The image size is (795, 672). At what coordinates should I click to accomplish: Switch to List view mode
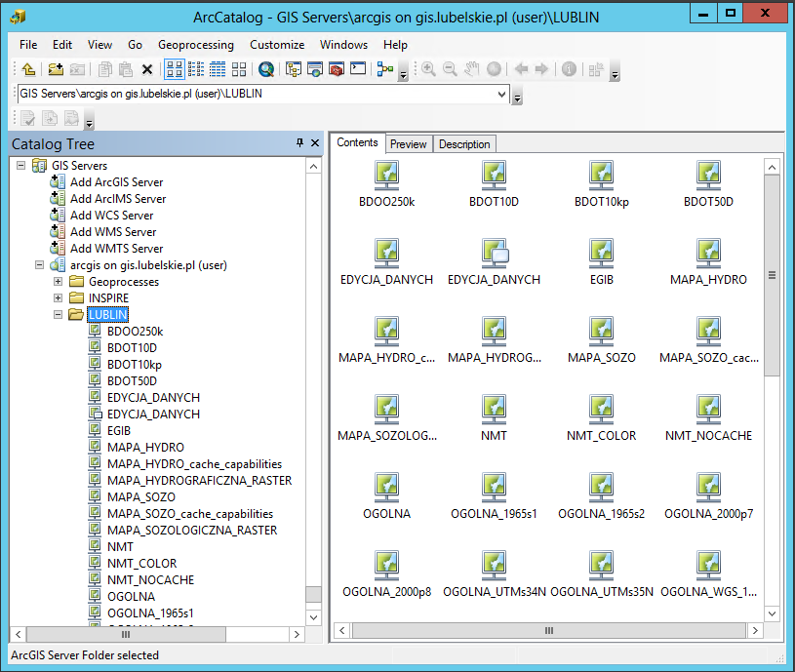196,69
